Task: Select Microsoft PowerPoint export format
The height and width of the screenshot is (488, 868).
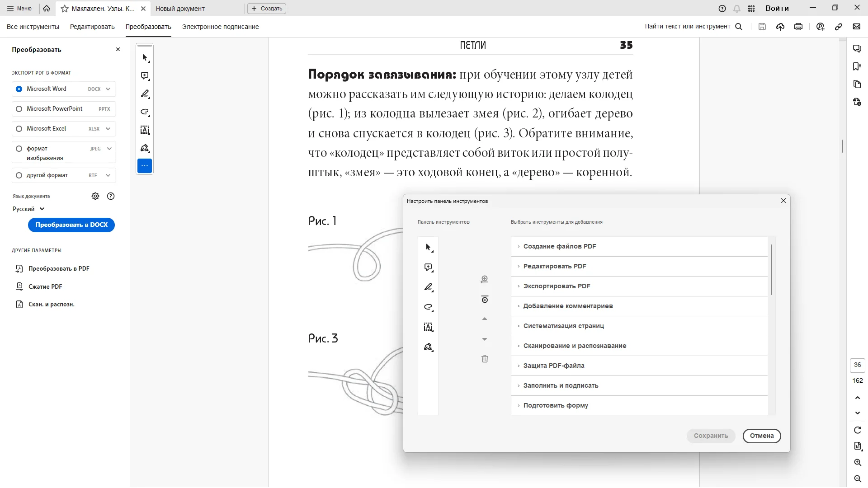Action: point(19,109)
